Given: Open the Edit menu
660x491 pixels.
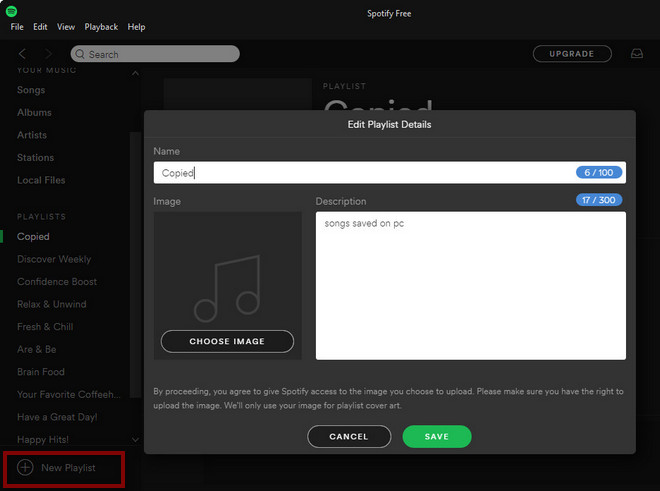Looking at the screenshot, I should [x=40, y=27].
